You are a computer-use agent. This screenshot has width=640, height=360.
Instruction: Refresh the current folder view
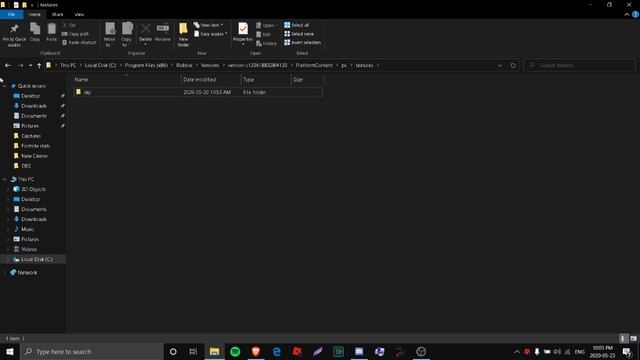point(513,65)
